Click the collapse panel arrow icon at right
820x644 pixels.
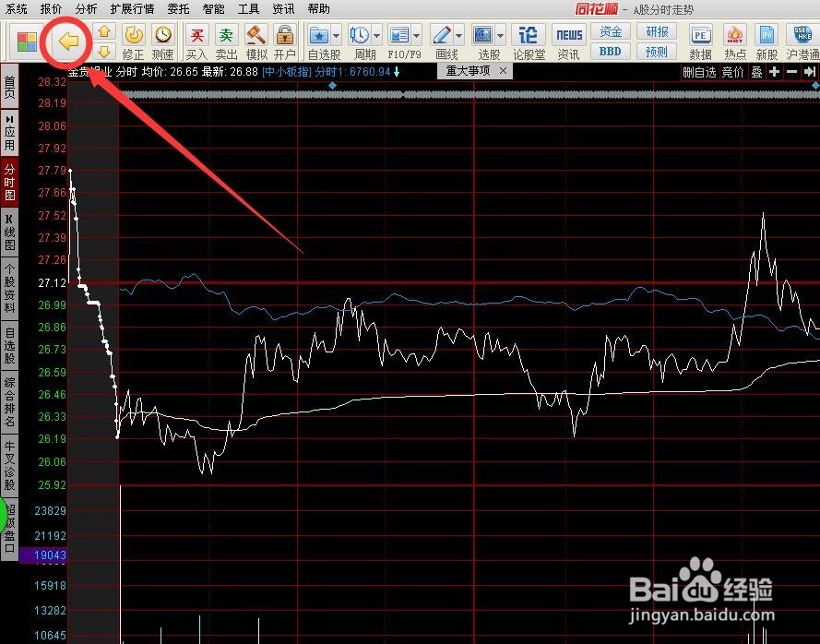[810, 72]
